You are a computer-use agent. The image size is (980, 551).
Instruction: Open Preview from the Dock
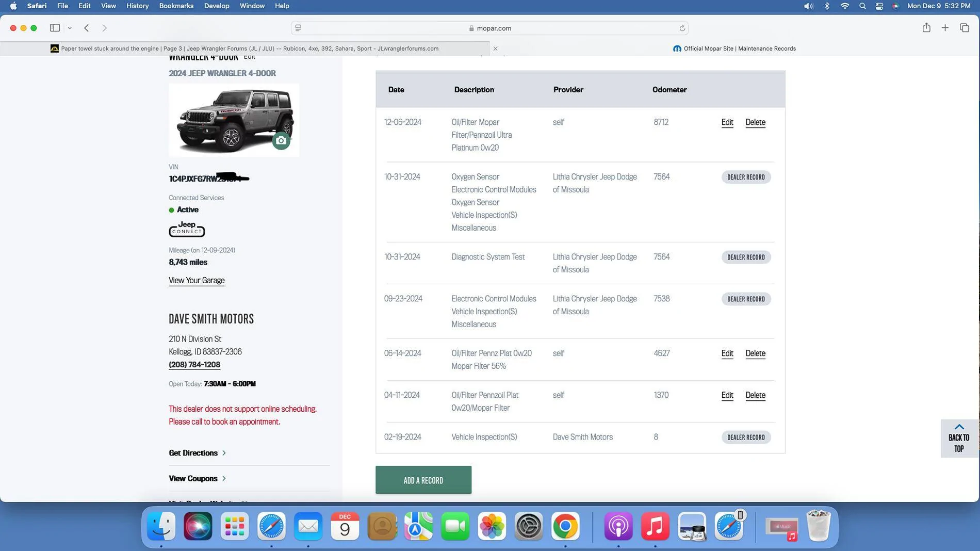pyautogui.click(x=692, y=526)
